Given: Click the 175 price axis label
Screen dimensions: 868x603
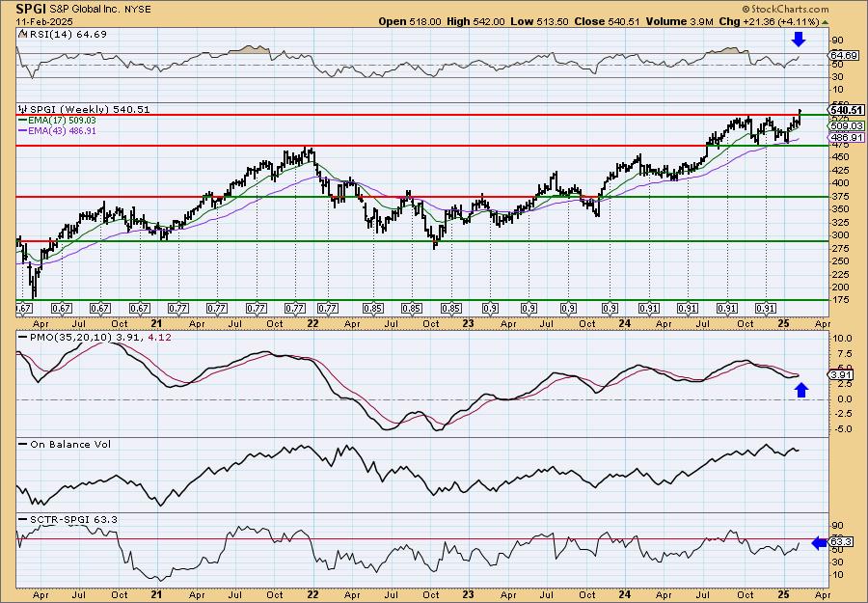Looking at the screenshot, I should click(840, 300).
